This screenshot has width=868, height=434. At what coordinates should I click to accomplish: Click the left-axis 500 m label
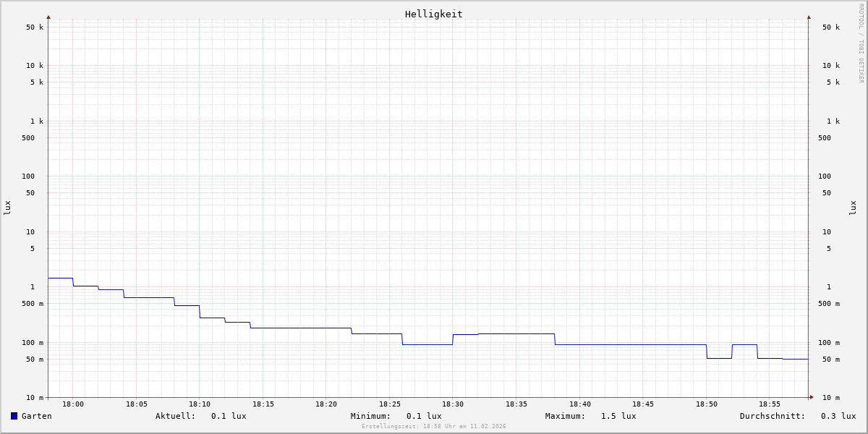(x=33, y=304)
